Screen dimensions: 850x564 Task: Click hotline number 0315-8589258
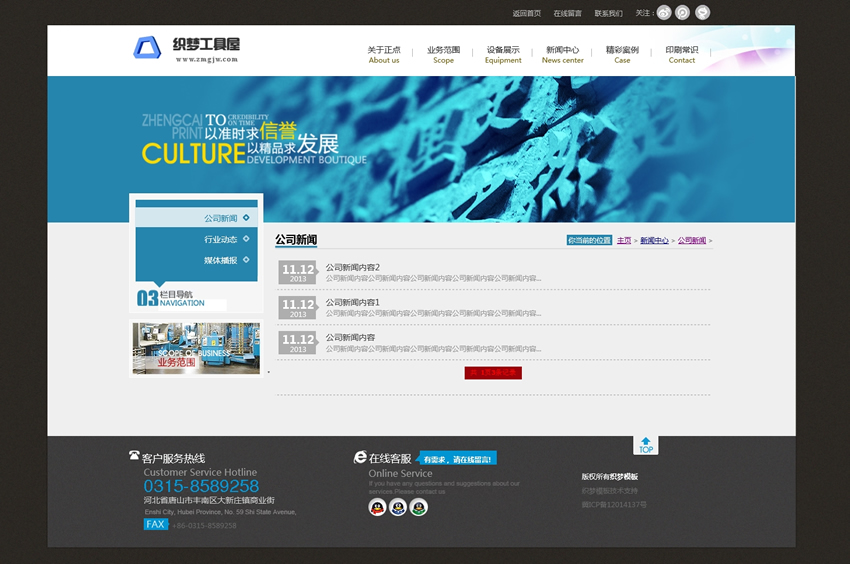coord(201,486)
